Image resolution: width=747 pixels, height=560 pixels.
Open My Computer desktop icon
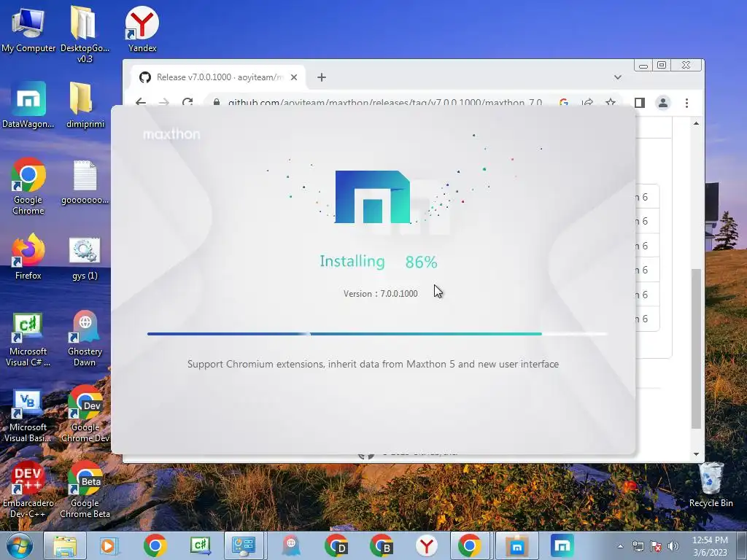coord(28,29)
